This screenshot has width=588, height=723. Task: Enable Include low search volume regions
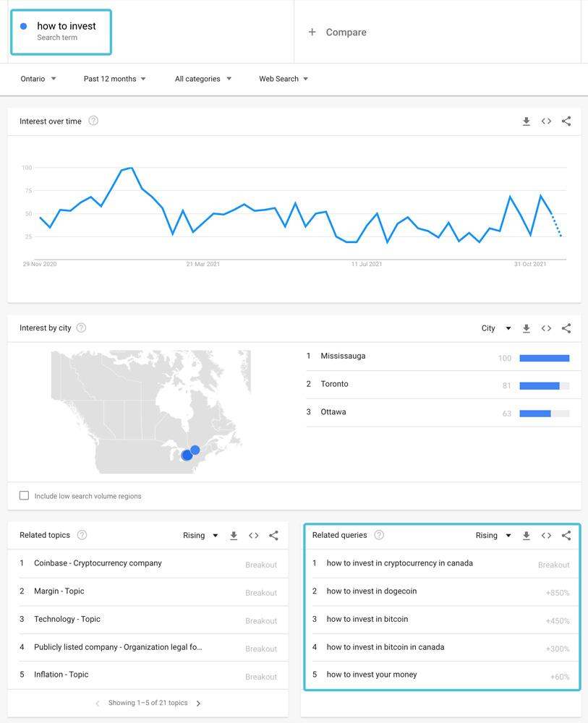pyautogui.click(x=25, y=496)
